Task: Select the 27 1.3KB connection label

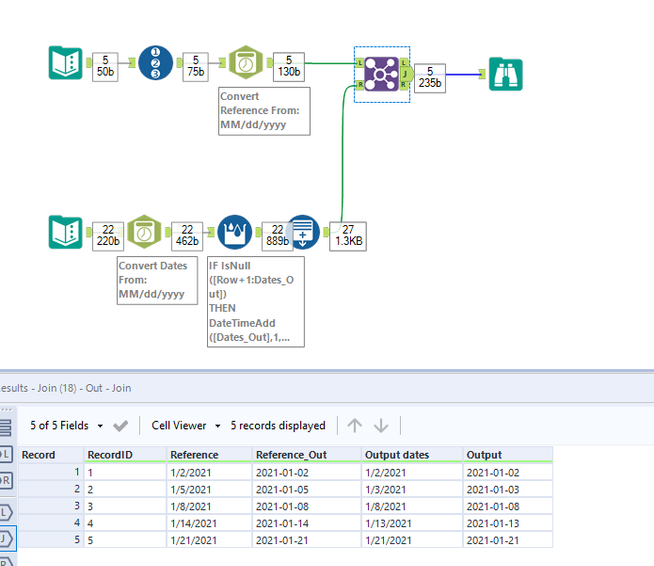Action: (x=348, y=236)
